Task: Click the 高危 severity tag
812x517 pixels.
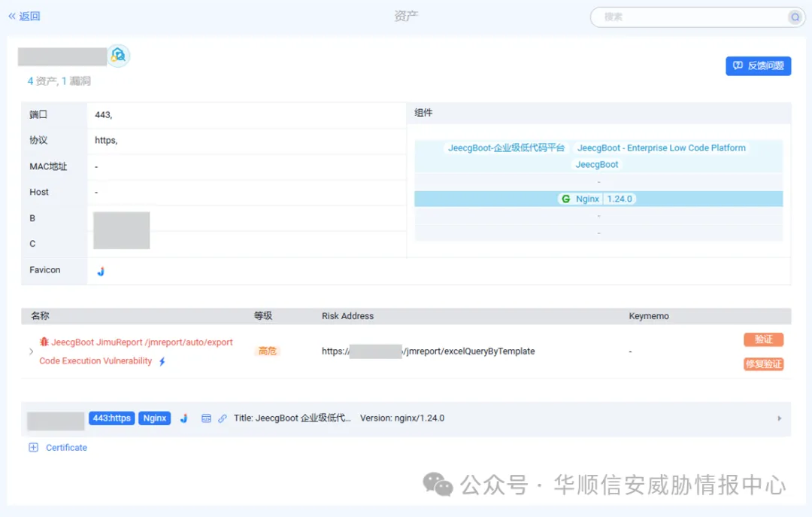Action: pyautogui.click(x=267, y=351)
